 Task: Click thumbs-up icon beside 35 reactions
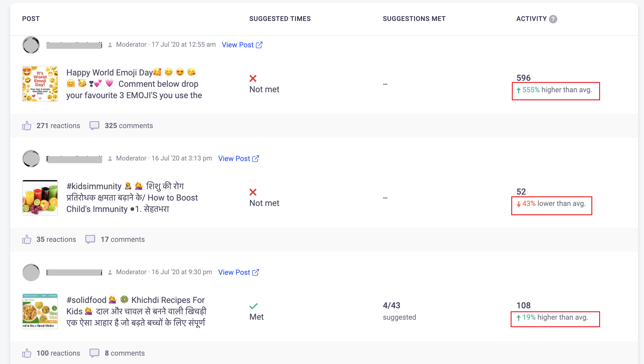point(27,239)
